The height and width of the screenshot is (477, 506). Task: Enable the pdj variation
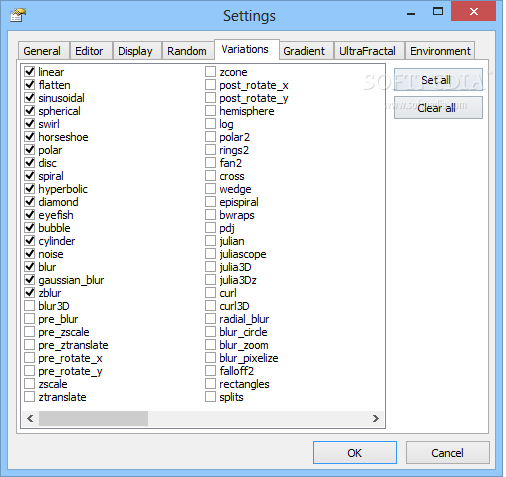pos(210,227)
